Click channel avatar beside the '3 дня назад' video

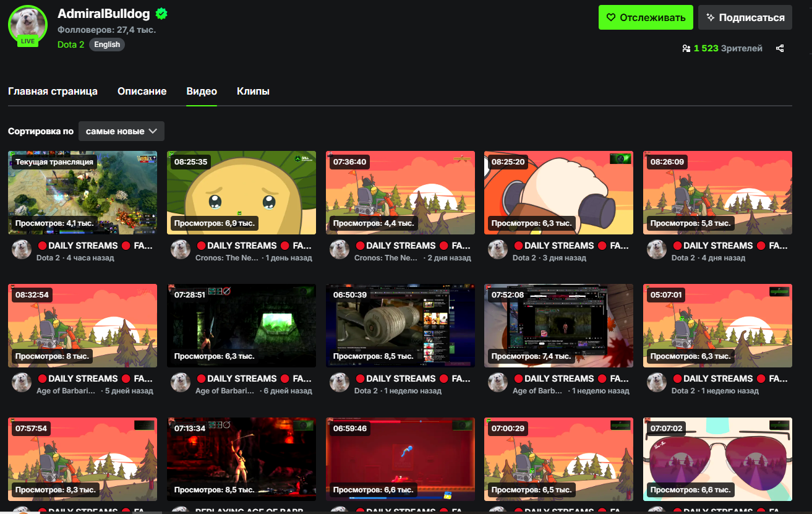click(x=498, y=249)
